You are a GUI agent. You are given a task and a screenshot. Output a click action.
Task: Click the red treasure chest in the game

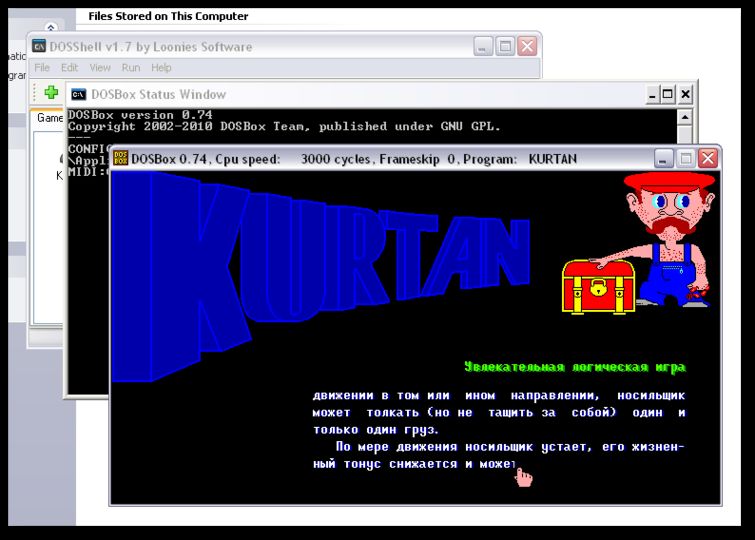tap(598, 287)
